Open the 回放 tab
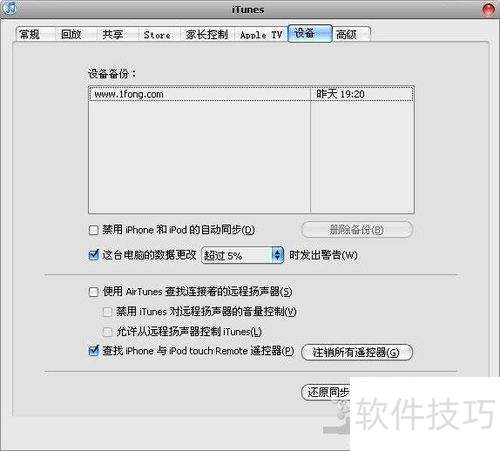The height and width of the screenshot is (451, 500). click(x=76, y=34)
